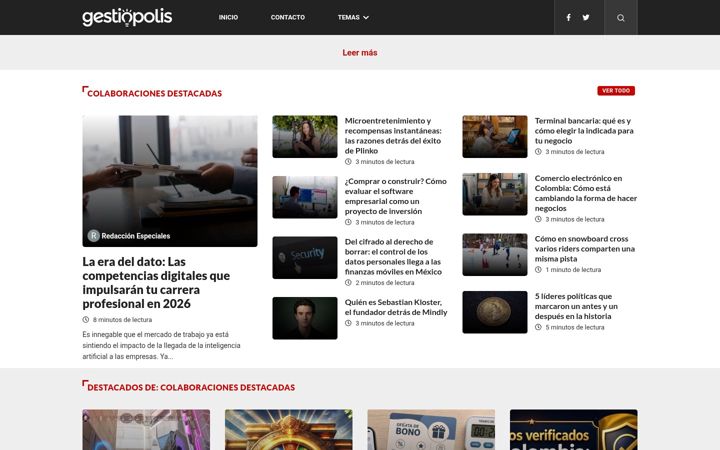Click the coin thumbnail of the líderes políticos article
The height and width of the screenshot is (450, 720).
[495, 312]
